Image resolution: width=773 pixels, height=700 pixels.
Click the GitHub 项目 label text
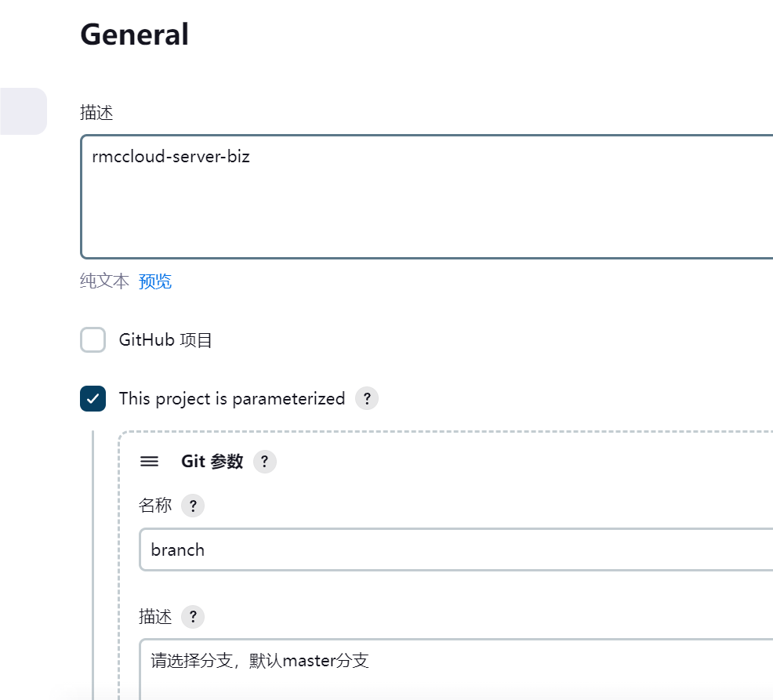pyautogui.click(x=165, y=340)
